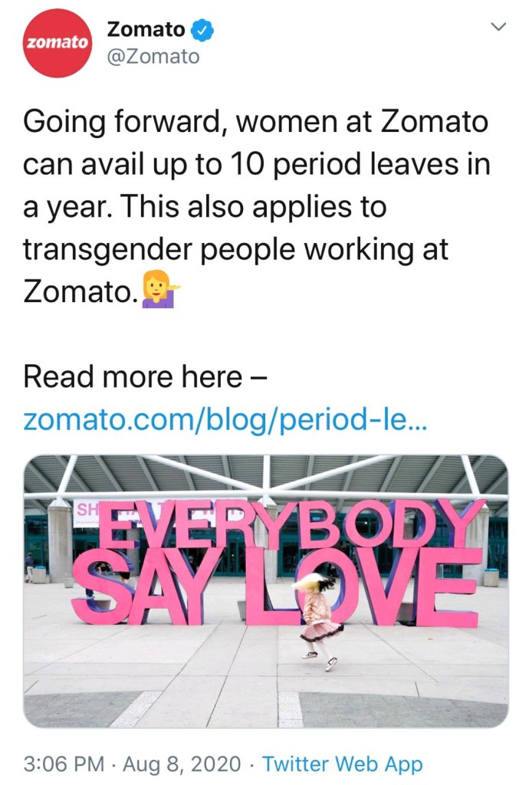Open the tweet options chevron menu
Viewport: 532px width, 785px height.
[x=499, y=28]
